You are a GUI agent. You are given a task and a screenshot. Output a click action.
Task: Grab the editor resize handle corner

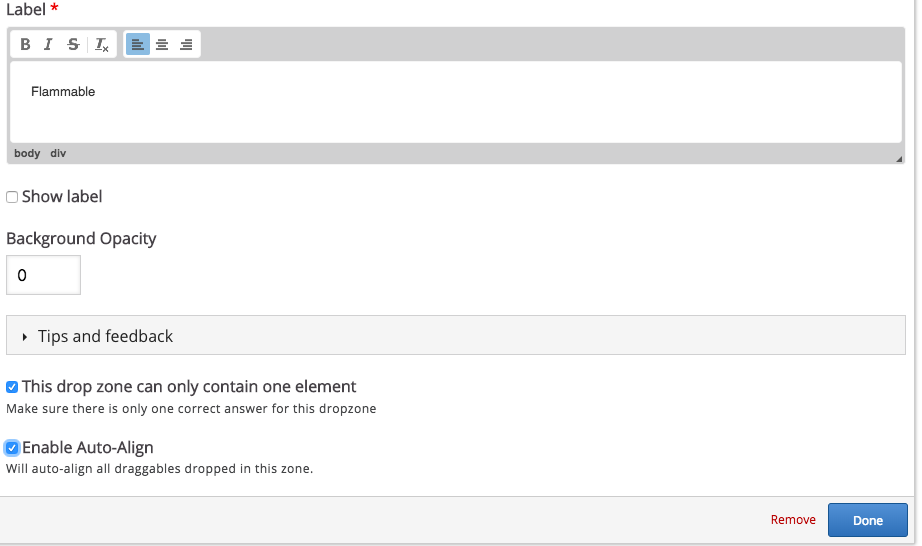(x=898, y=159)
